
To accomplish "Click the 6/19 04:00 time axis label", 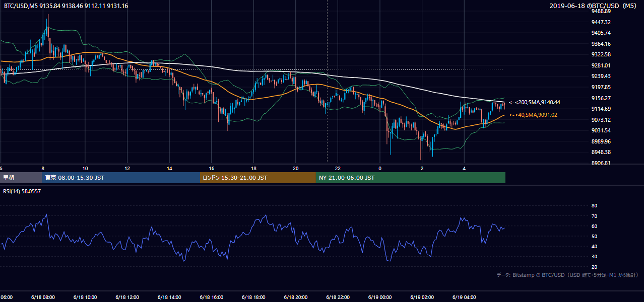I will point(465,297).
